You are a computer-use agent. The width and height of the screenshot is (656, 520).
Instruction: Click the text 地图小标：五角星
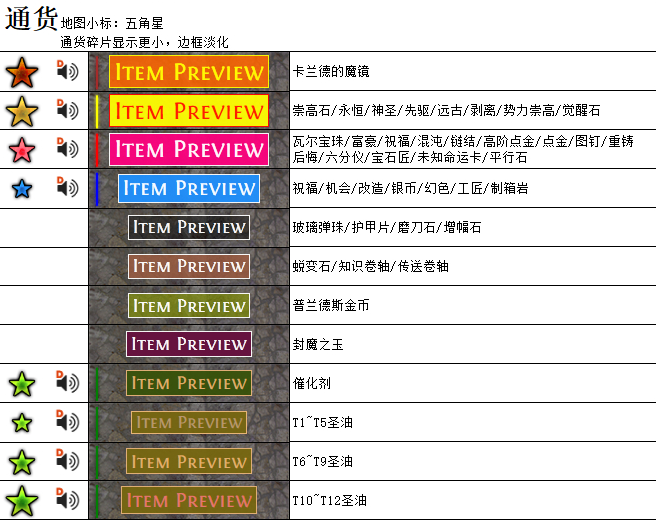(x=112, y=23)
